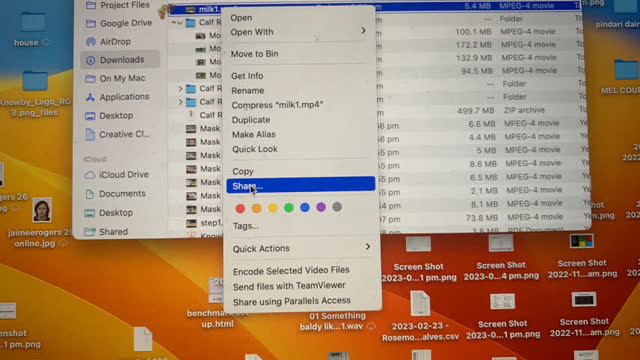Select the 499.7 MB ZIP archive size cell
This screenshot has width=640, height=360.
coord(476,111)
